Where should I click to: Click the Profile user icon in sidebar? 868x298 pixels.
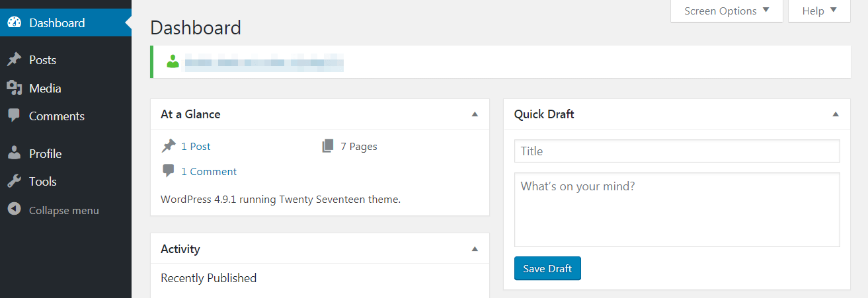[x=14, y=153]
